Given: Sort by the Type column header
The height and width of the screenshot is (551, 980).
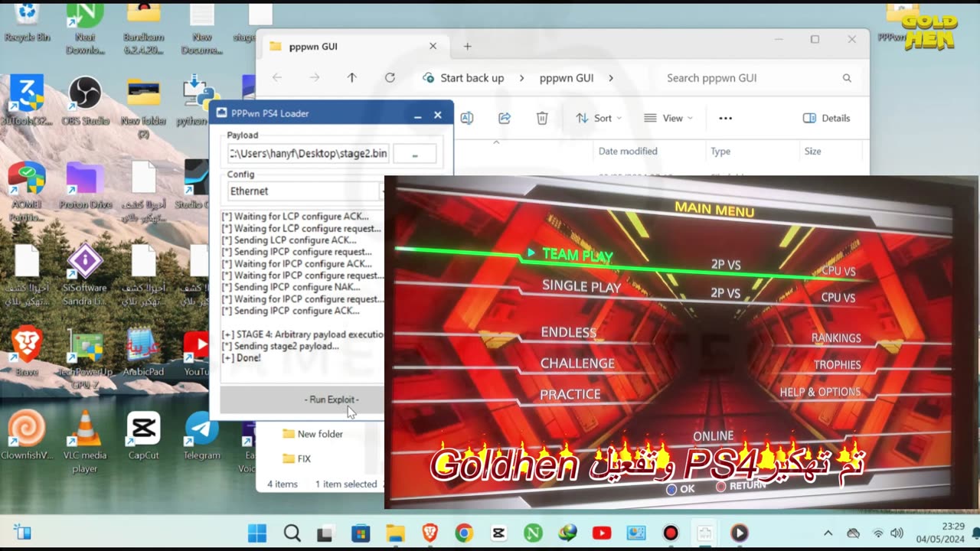Looking at the screenshot, I should (x=720, y=152).
